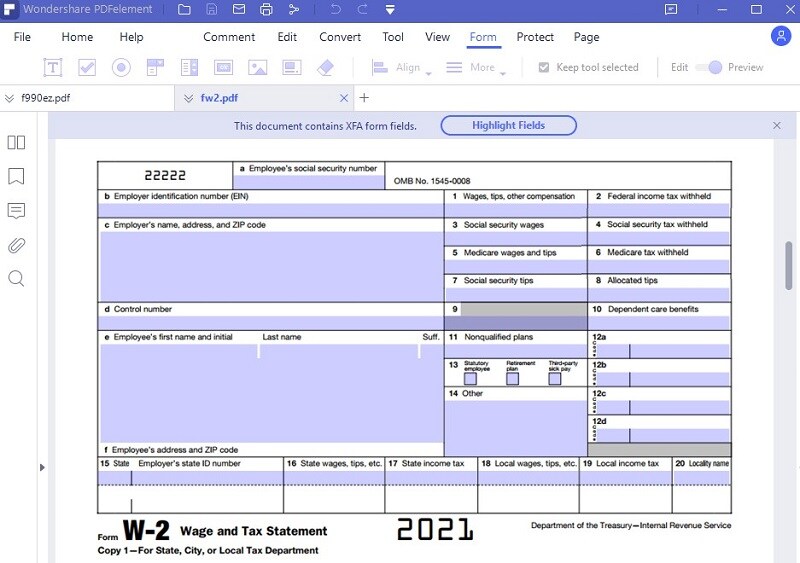Select the Combo Box form tool

pos(155,67)
